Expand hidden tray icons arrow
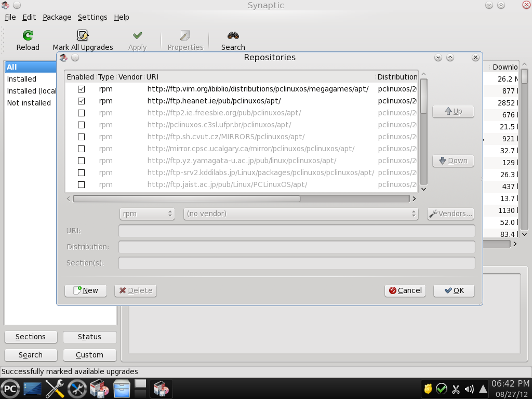This screenshot has width=532, height=399. click(x=483, y=389)
